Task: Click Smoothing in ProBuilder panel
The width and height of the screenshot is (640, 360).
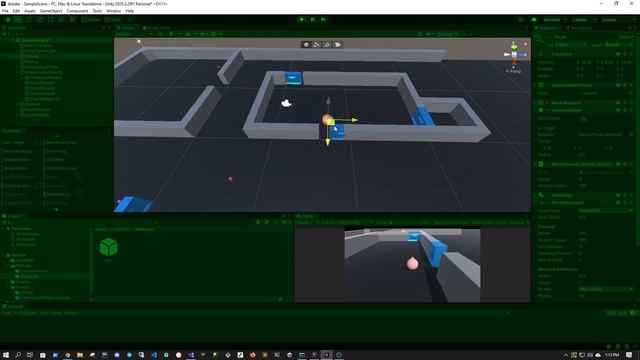Action: (56, 151)
